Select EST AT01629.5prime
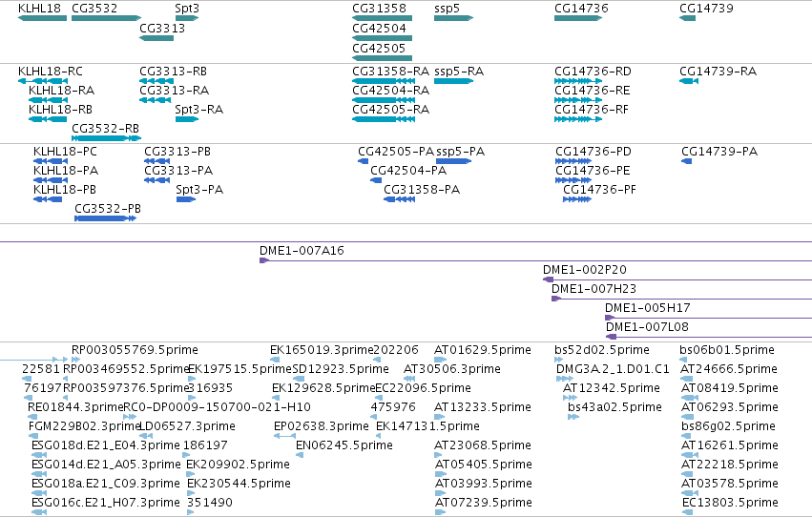Screen dimensions: 812x517 pos(440,360)
